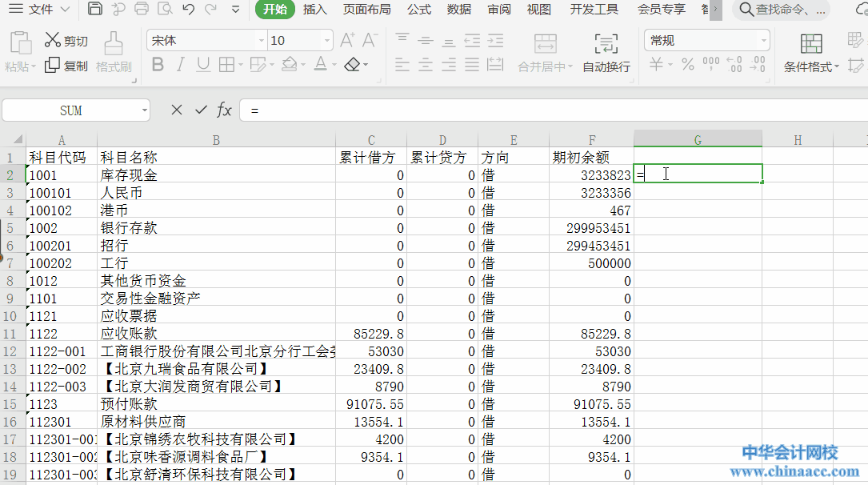Open font color dropdown arrow
Screen dimensions: 868x485
point(334,66)
